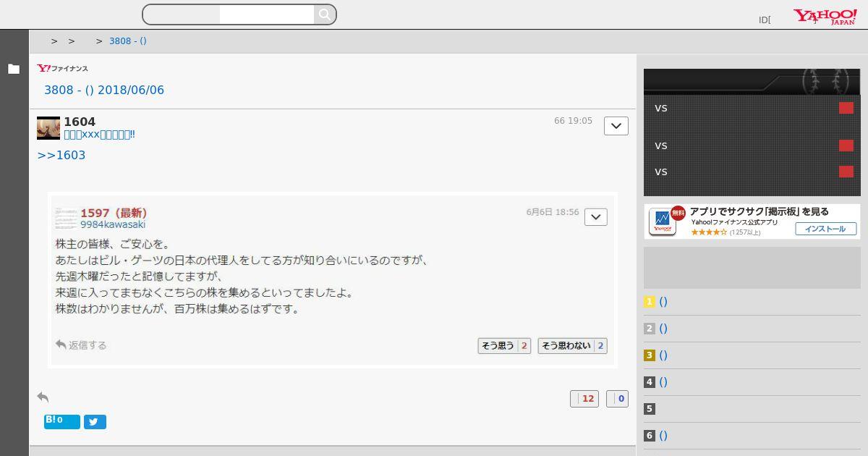View avatar thumbnail of quoted post 1597

pos(66,218)
